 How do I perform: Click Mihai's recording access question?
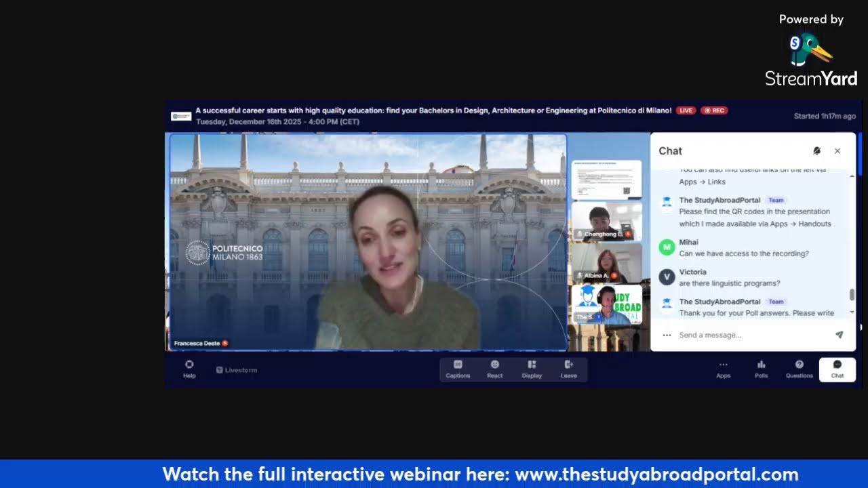[744, 253]
